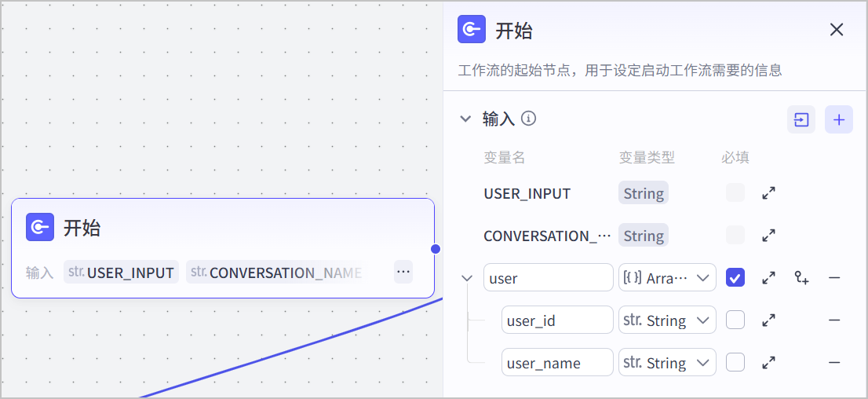Delete the user variable with minus icon
Screen dimensions: 868x399
835,277
